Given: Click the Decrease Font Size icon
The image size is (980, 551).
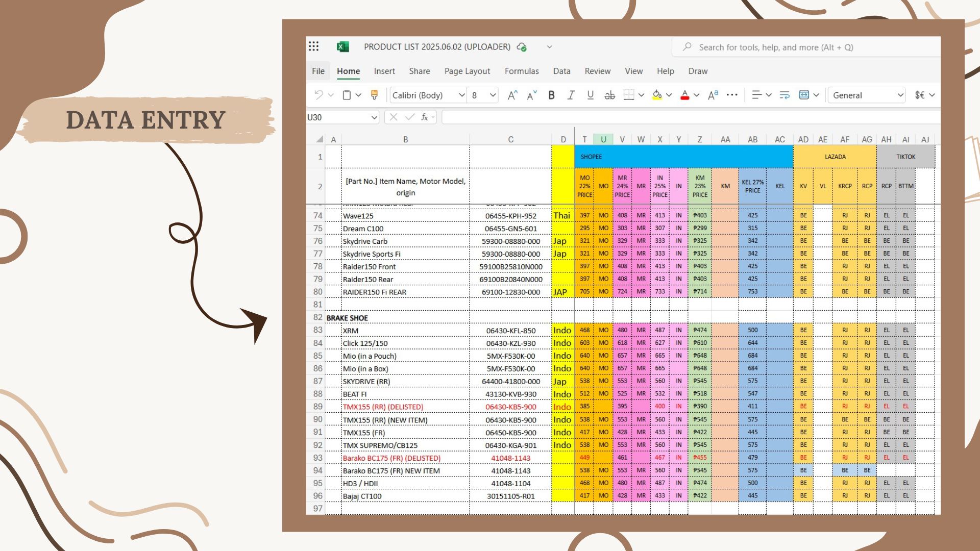Looking at the screenshot, I should [x=532, y=95].
